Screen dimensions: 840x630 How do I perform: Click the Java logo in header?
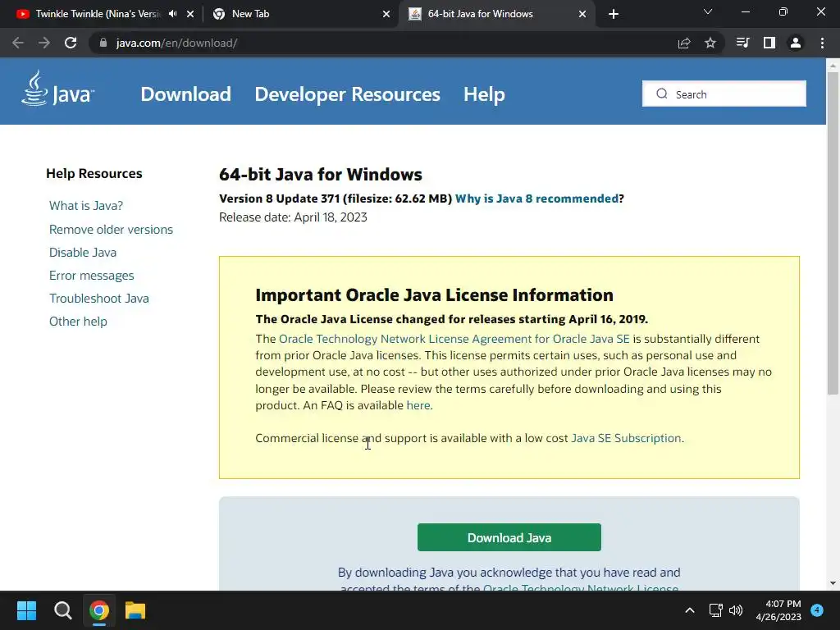click(x=57, y=89)
